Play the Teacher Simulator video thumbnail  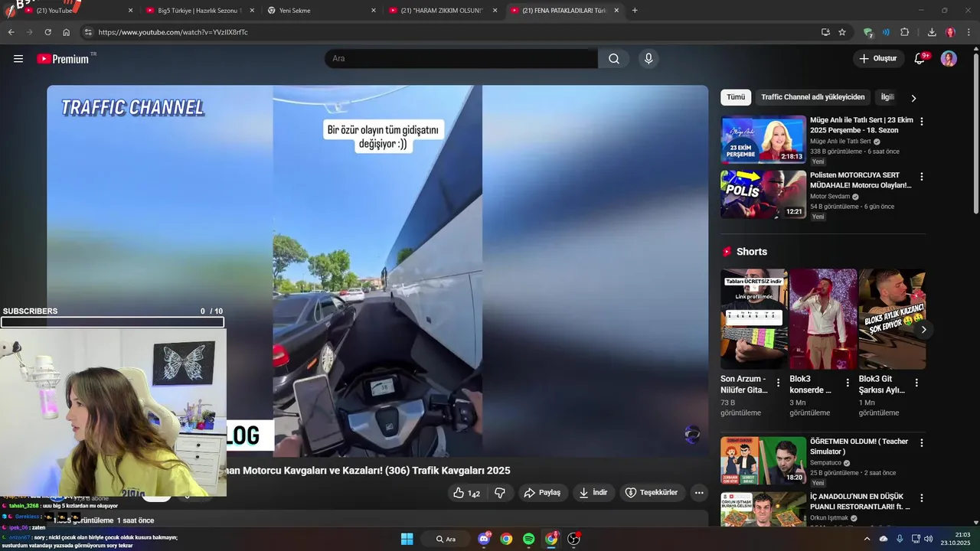tap(763, 461)
